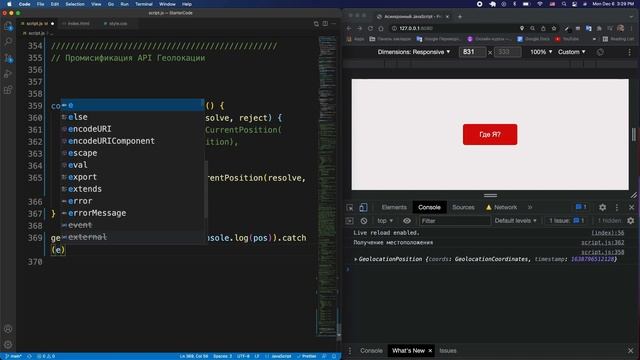640x360 pixels.
Task: Open the (index):56 source link in console
Action: pyautogui.click(x=608, y=233)
